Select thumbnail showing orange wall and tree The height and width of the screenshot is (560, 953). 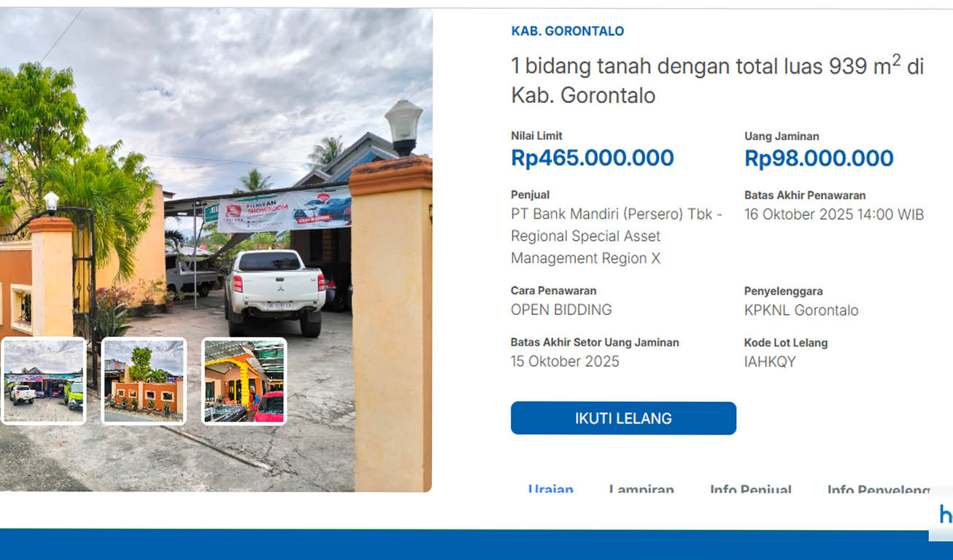[x=144, y=381]
